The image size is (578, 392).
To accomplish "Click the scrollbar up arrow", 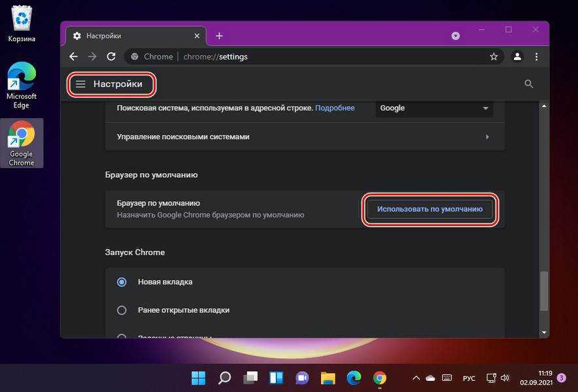I will pyautogui.click(x=544, y=106).
